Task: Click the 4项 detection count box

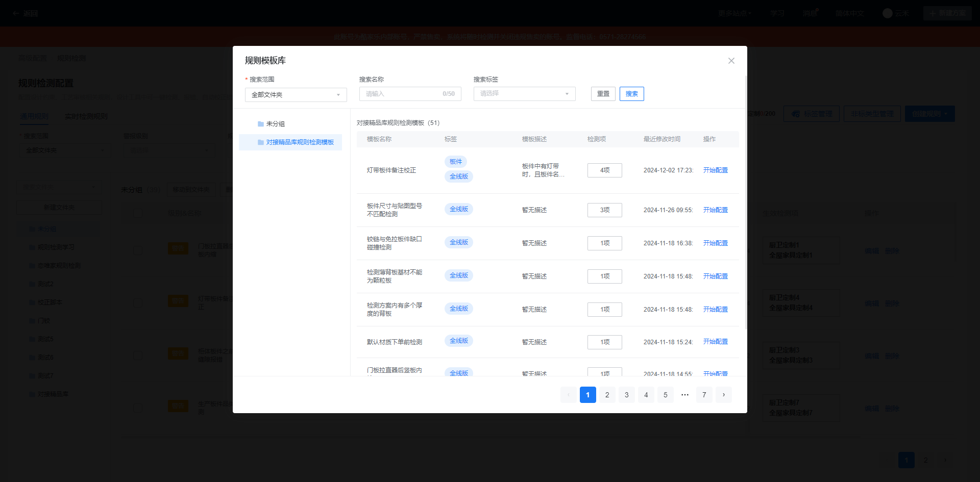Action: coord(604,170)
